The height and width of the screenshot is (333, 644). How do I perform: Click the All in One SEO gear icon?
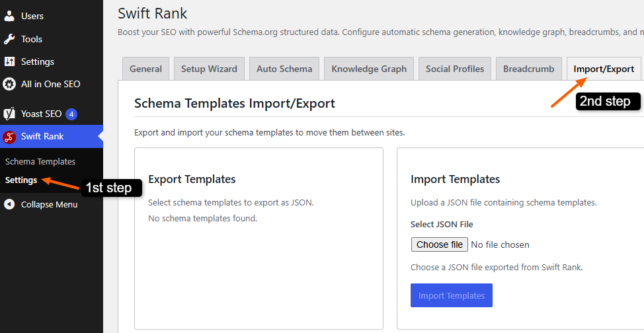click(x=9, y=84)
